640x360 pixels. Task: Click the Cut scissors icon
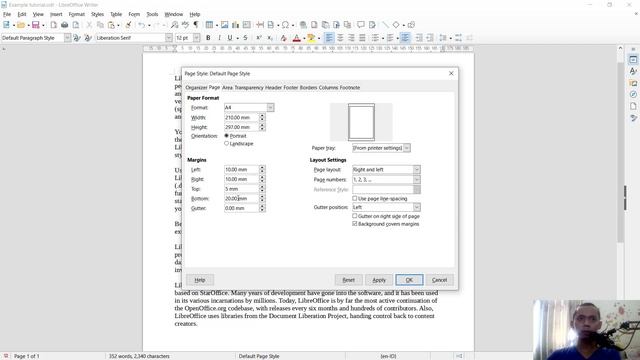pos(89,25)
